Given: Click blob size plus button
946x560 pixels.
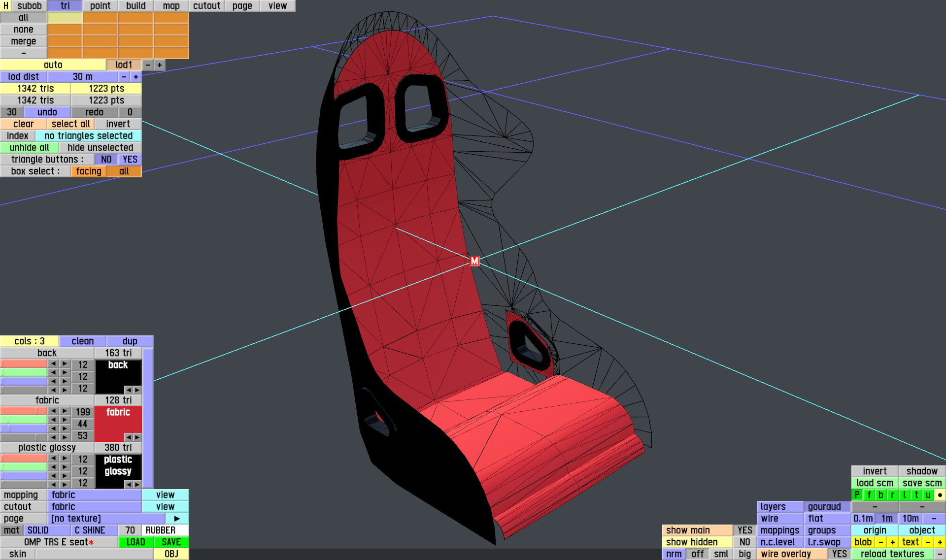Looking at the screenshot, I should click(892, 542).
